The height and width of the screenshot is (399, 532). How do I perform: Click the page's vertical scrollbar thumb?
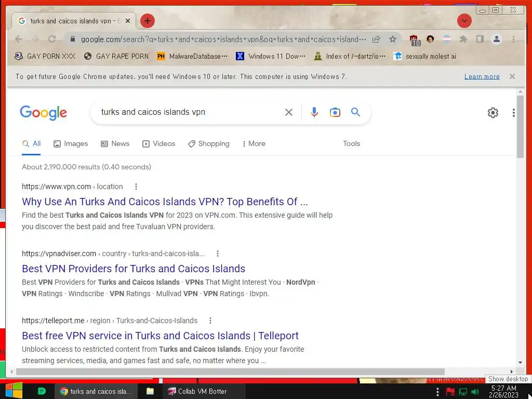point(520,127)
